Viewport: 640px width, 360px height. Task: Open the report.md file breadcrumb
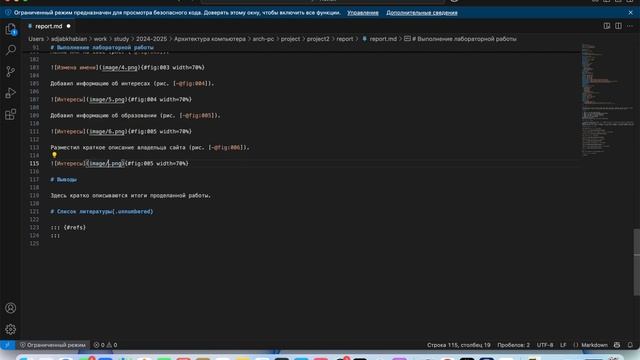379,39
